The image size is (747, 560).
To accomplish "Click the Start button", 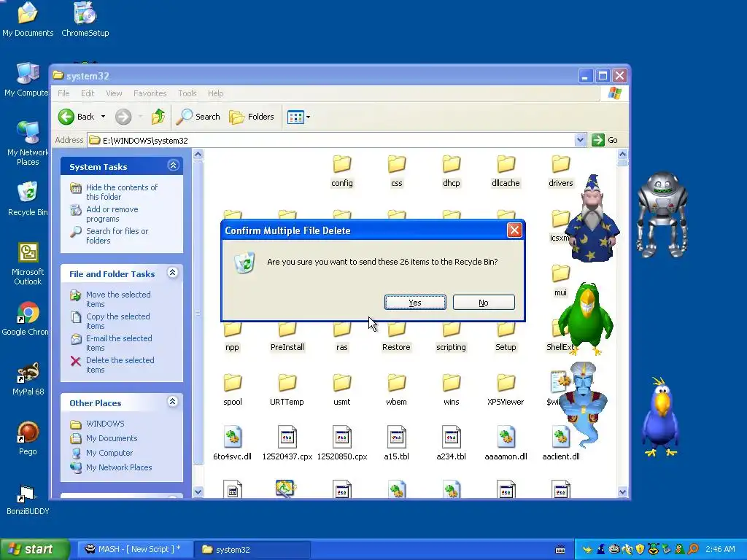I will pos(34,549).
